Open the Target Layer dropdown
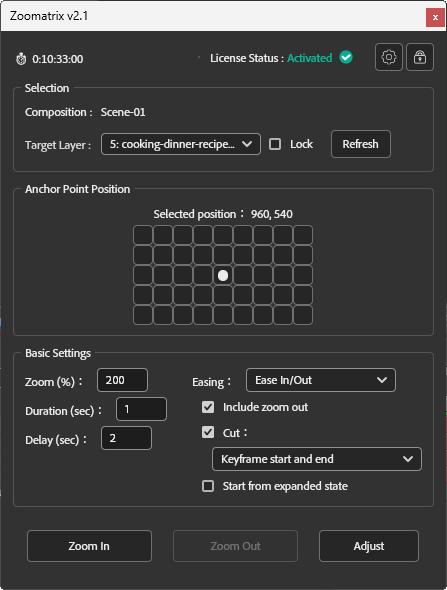Image resolution: width=447 pixels, height=590 pixels. tap(181, 144)
